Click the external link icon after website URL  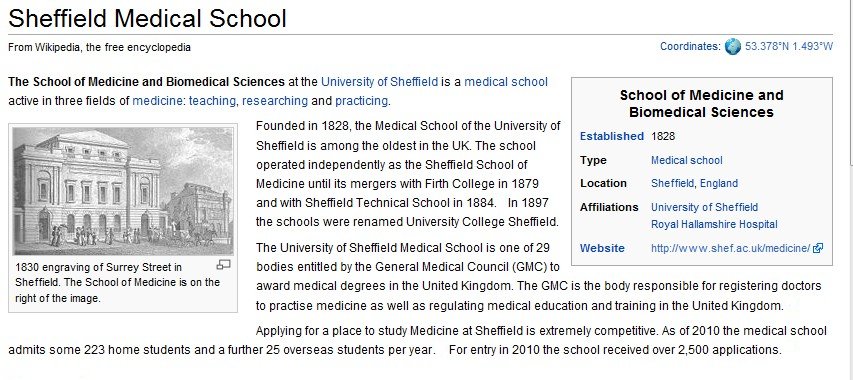(818, 248)
